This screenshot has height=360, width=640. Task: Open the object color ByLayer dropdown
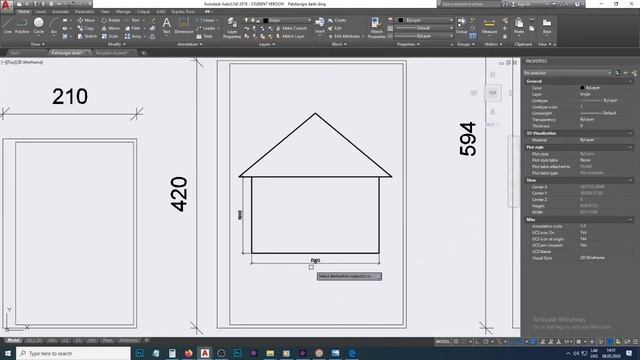point(425,20)
